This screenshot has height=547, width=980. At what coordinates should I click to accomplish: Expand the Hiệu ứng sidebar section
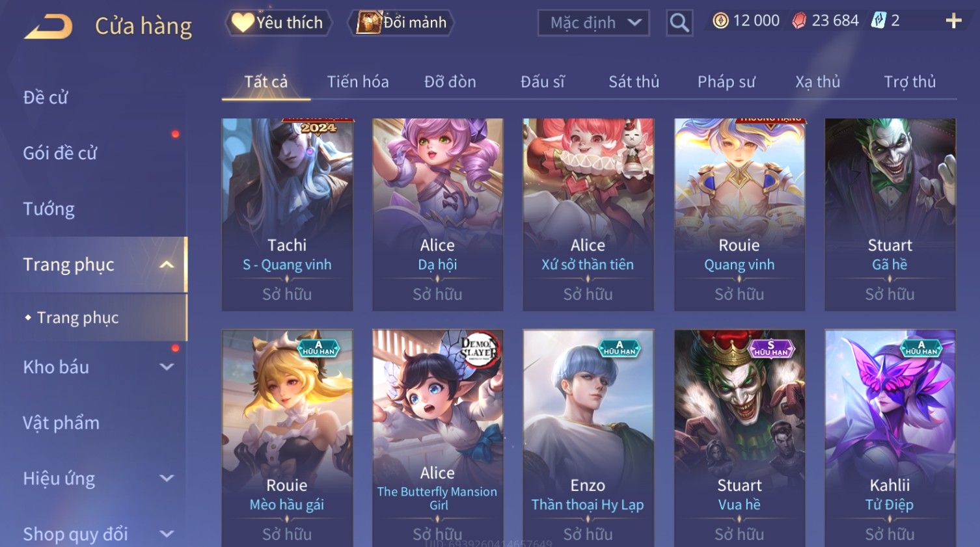pos(167,478)
